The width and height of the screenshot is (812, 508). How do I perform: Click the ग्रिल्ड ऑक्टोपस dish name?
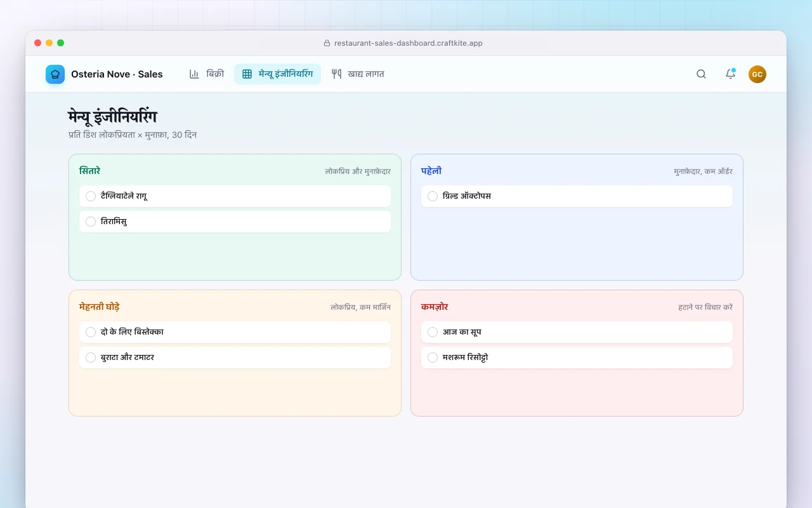[467, 196]
